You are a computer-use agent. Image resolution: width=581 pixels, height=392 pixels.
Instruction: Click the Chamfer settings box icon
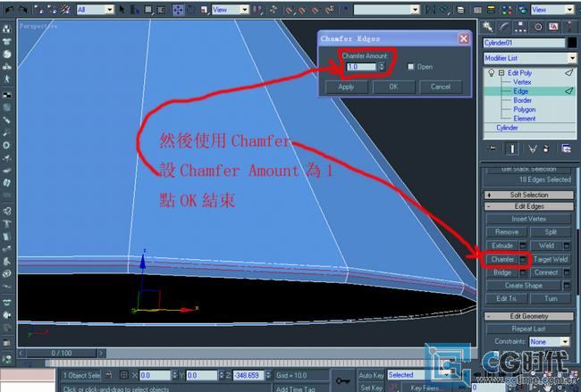[x=524, y=259]
